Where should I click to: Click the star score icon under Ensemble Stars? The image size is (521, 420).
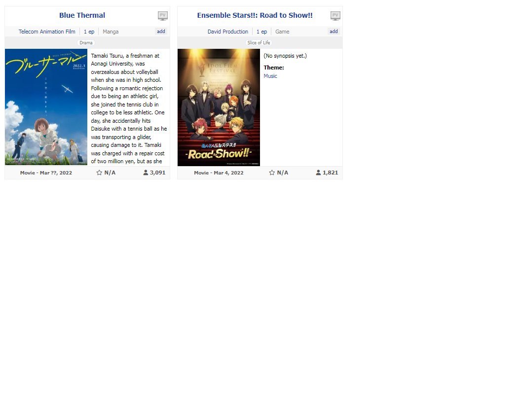tap(272, 173)
